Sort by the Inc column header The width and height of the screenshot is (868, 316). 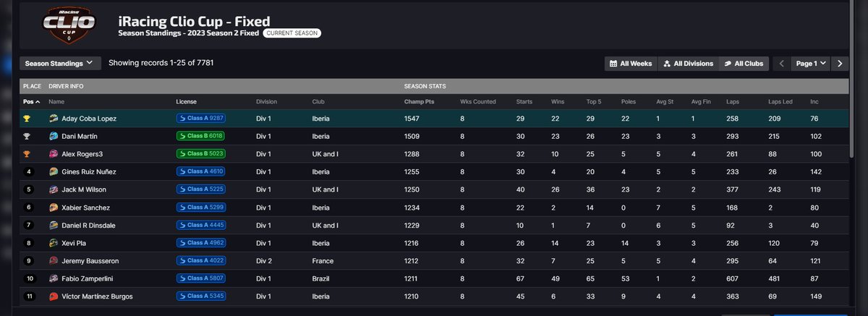(814, 102)
